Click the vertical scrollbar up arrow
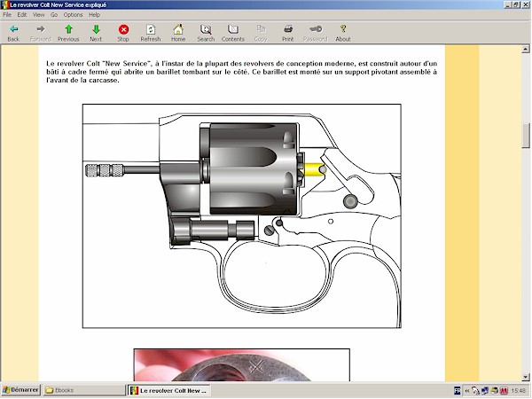The width and height of the screenshot is (532, 399). 526,51
